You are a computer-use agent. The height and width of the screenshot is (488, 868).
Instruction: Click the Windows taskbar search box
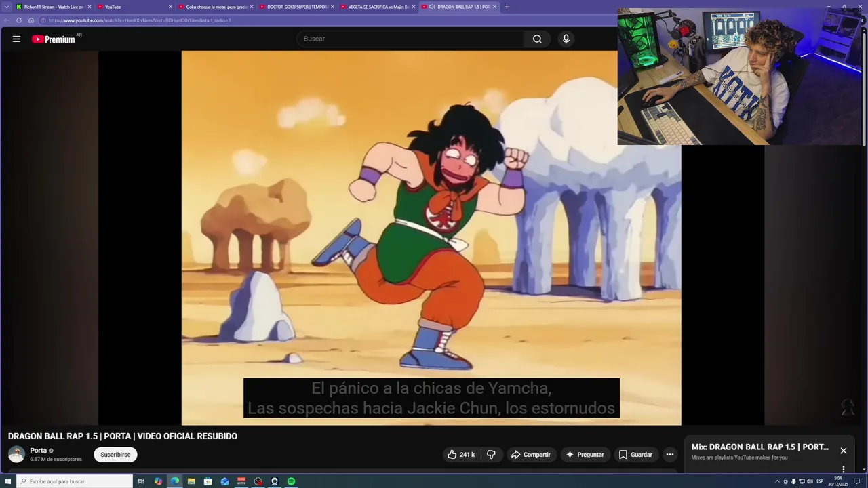coord(75,481)
